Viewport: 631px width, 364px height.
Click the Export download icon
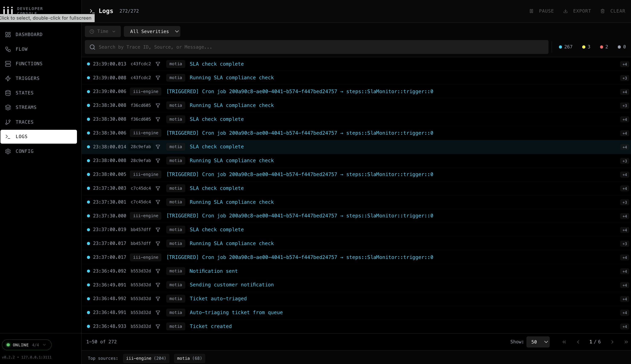pyautogui.click(x=565, y=11)
